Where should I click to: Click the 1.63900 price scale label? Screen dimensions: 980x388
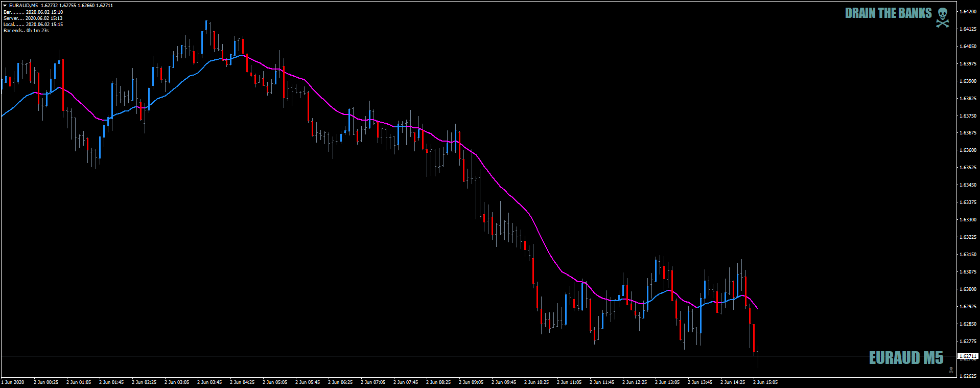pos(968,81)
